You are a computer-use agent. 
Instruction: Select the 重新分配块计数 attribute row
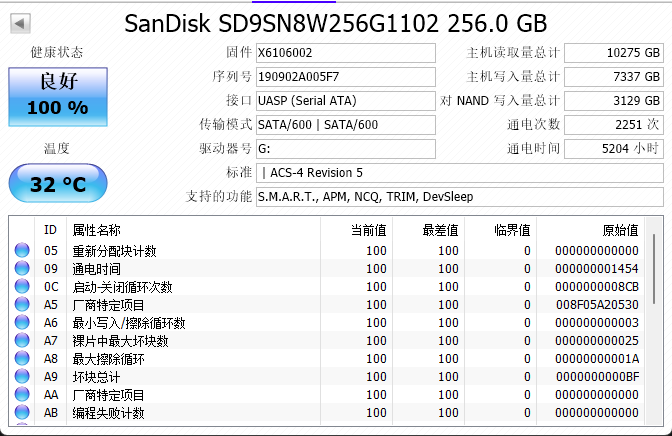tap(114, 251)
